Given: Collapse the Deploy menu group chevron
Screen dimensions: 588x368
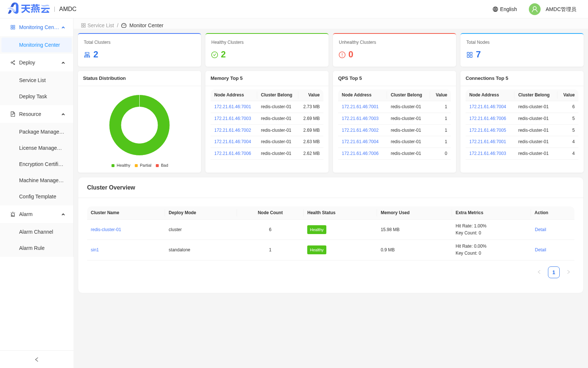Looking at the screenshot, I should (63, 63).
